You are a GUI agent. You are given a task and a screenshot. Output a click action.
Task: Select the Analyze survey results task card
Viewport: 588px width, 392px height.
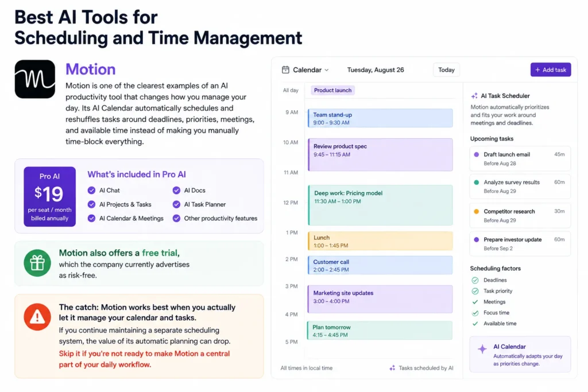[x=520, y=187]
